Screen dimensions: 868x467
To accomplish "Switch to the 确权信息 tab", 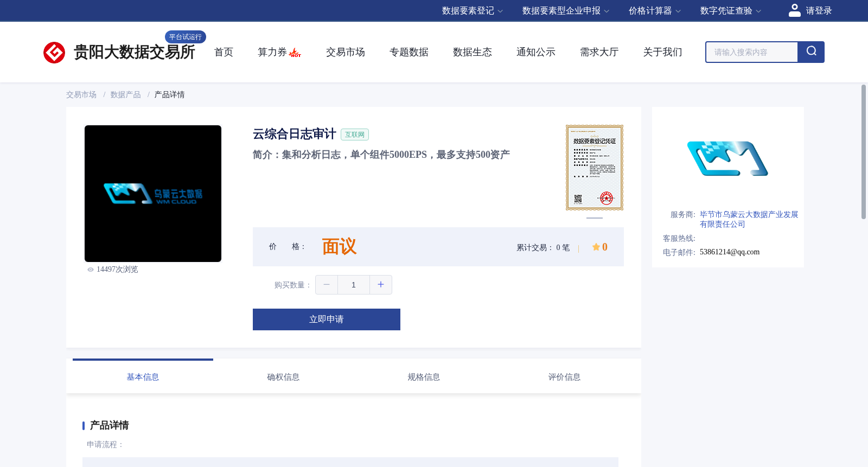I will pyautogui.click(x=283, y=377).
